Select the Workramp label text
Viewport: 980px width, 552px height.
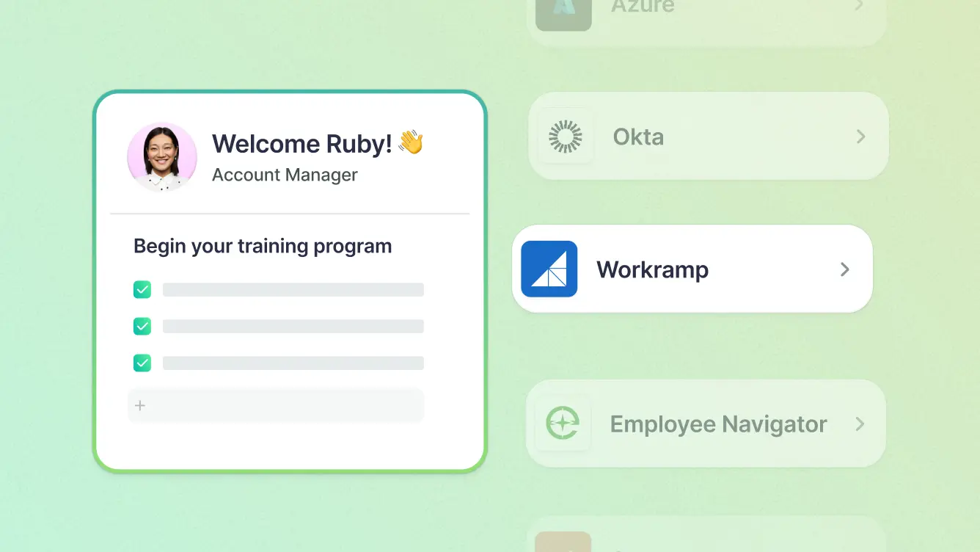click(652, 269)
